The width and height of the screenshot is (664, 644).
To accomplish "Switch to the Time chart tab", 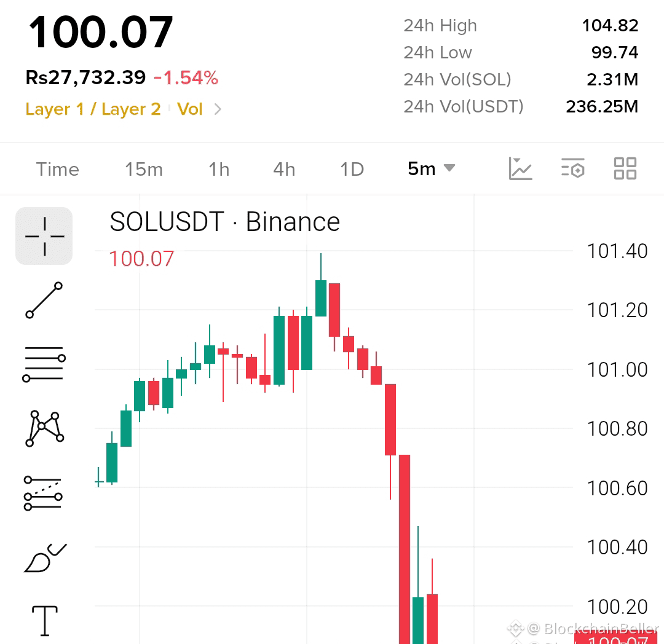I will [x=58, y=169].
